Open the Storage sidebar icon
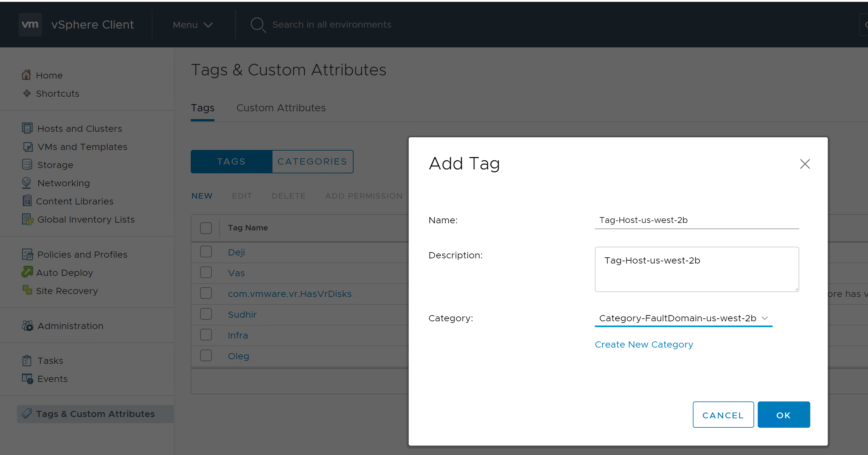868x455 pixels. pyautogui.click(x=27, y=165)
